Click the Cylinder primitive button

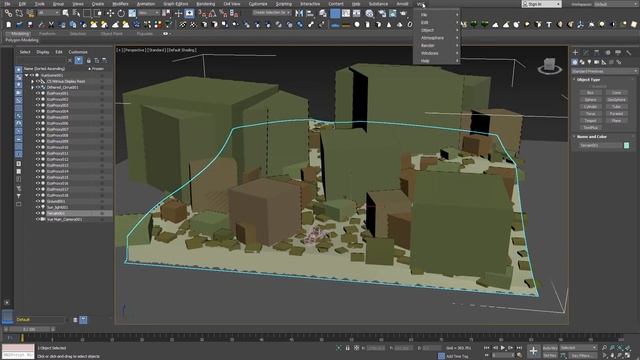(x=590, y=107)
